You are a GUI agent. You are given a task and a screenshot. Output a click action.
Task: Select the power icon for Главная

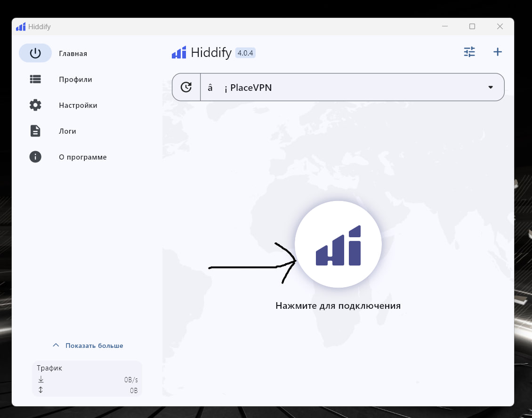click(35, 53)
